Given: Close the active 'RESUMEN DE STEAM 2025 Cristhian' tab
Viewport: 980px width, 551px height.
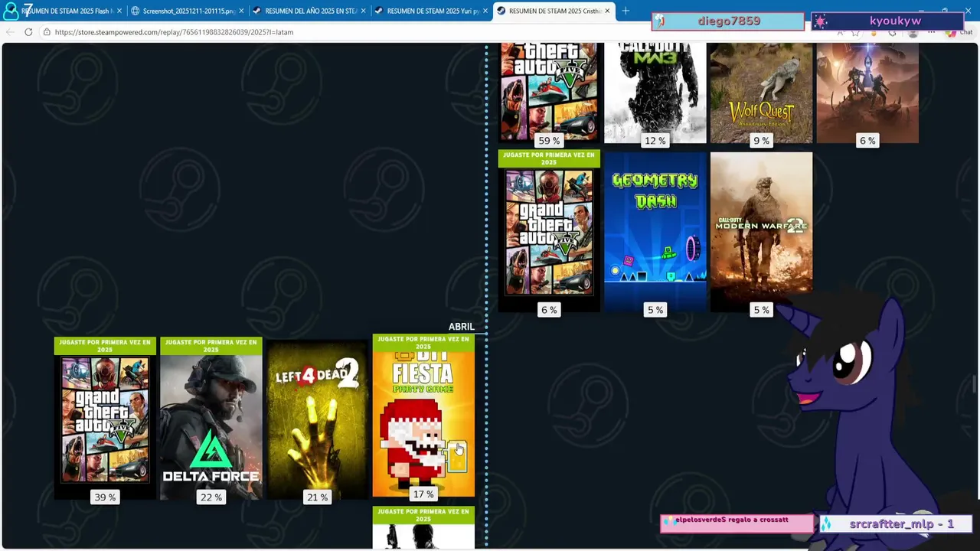Looking at the screenshot, I should [607, 11].
